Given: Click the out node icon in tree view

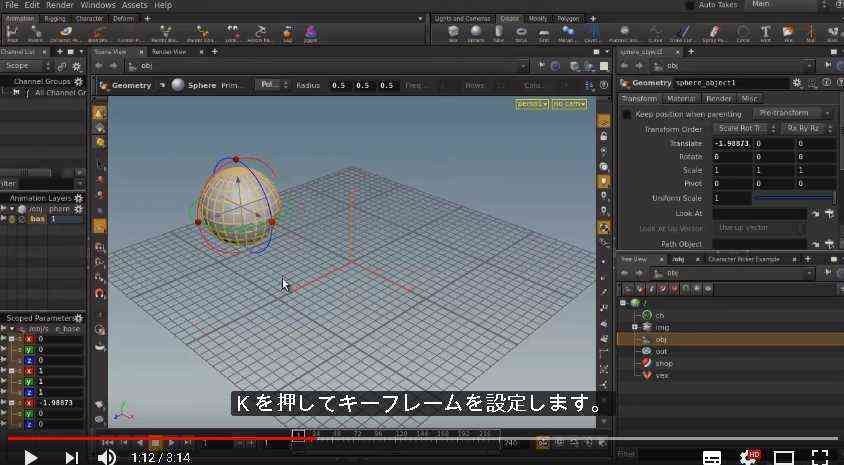Looking at the screenshot, I should pyautogui.click(x=646, y=351).
